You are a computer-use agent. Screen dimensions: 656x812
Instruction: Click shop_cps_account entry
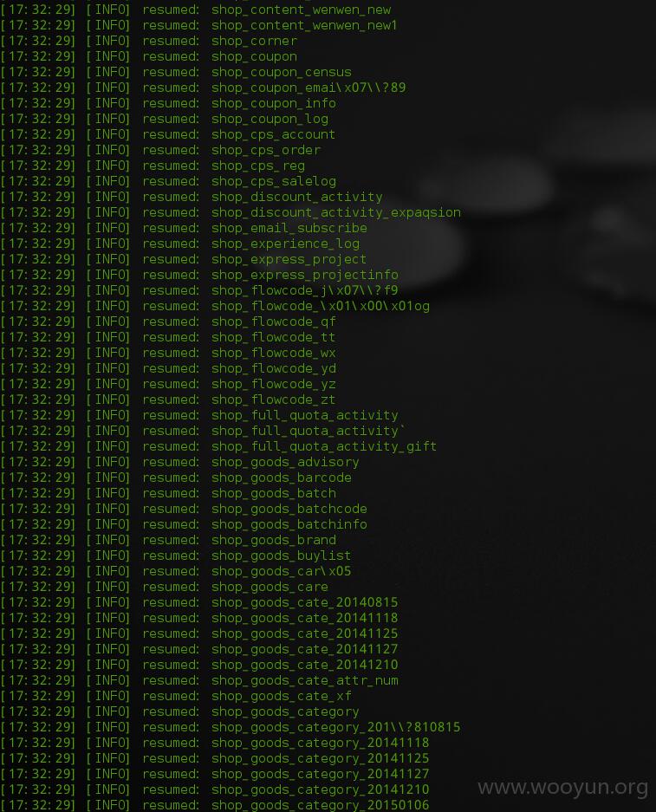pyautogui.click(x=273, y=134)
